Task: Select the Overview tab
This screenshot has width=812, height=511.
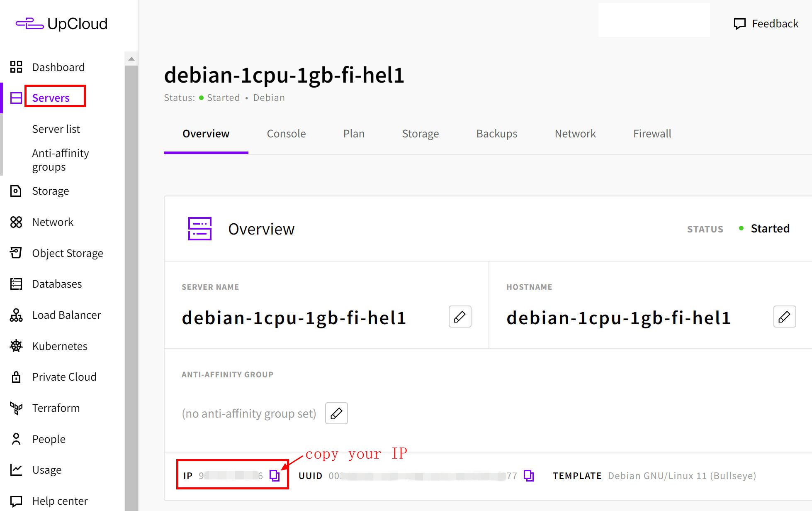Action: point(206,134)
